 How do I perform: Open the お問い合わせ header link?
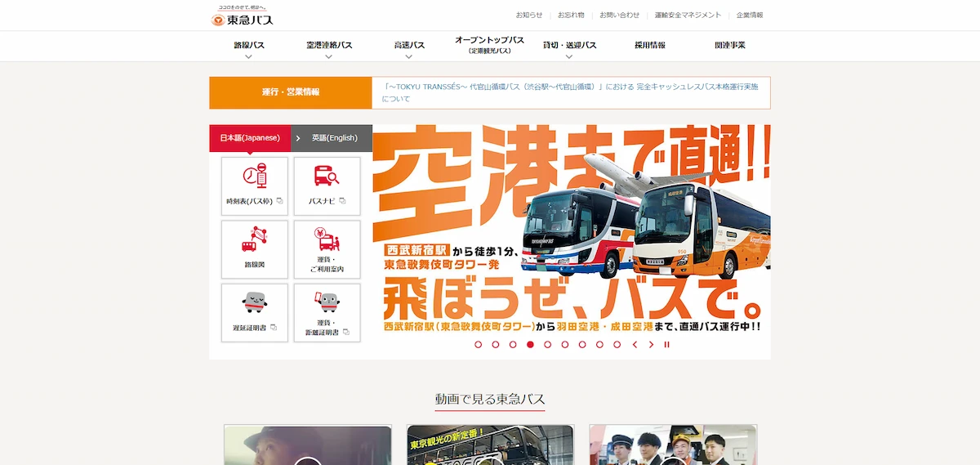[x=620, y=15]
